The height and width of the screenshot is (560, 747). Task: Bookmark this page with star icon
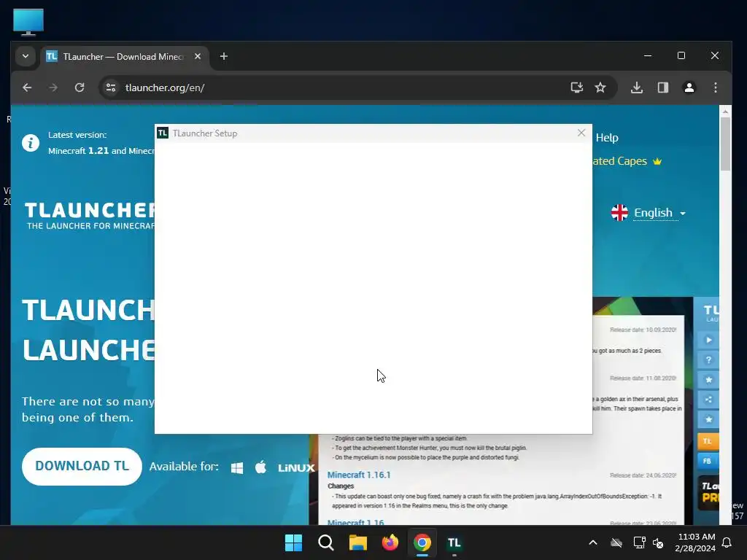(600, 87)
